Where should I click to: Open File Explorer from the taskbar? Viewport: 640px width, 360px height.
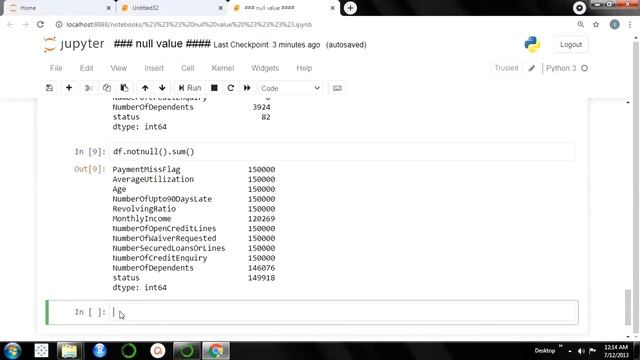click(69, 351)
